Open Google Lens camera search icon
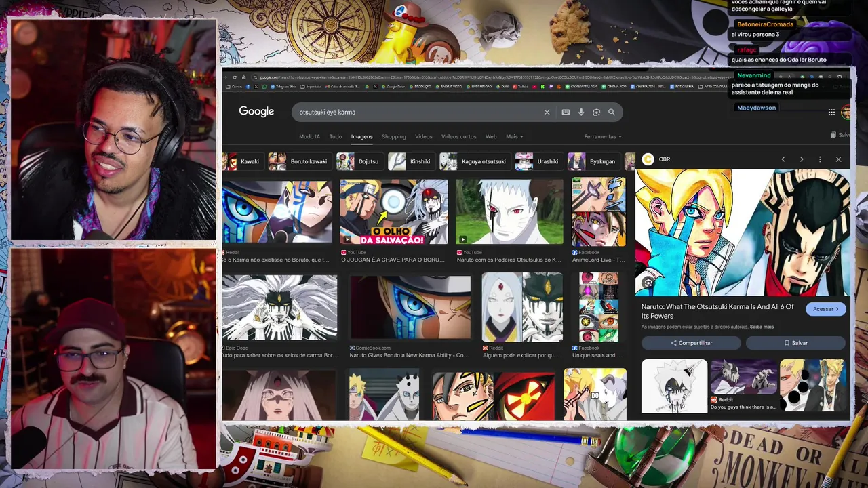Screen dimensions: 868x488 pos(596,113)
